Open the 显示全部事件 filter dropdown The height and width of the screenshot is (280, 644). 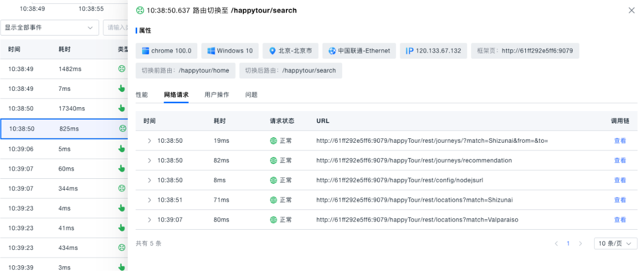pyautogui.click(x=49, y=27)
